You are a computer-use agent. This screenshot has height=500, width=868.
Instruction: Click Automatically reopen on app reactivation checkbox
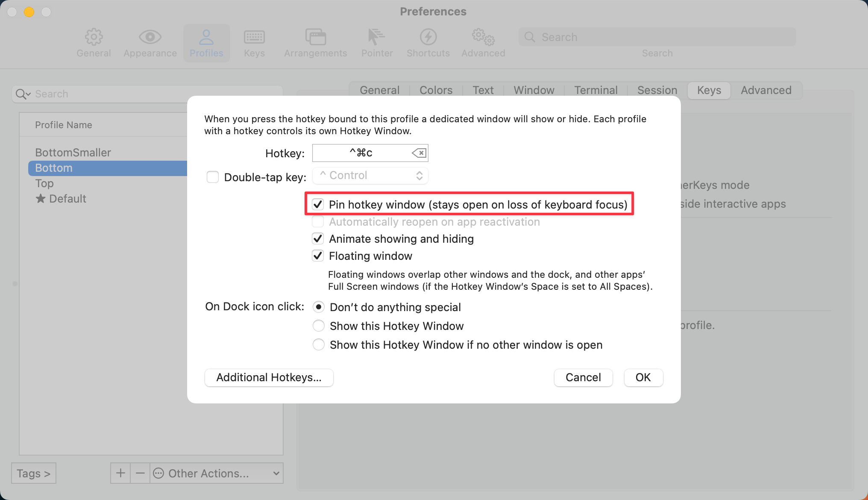[x=317, y=222]
